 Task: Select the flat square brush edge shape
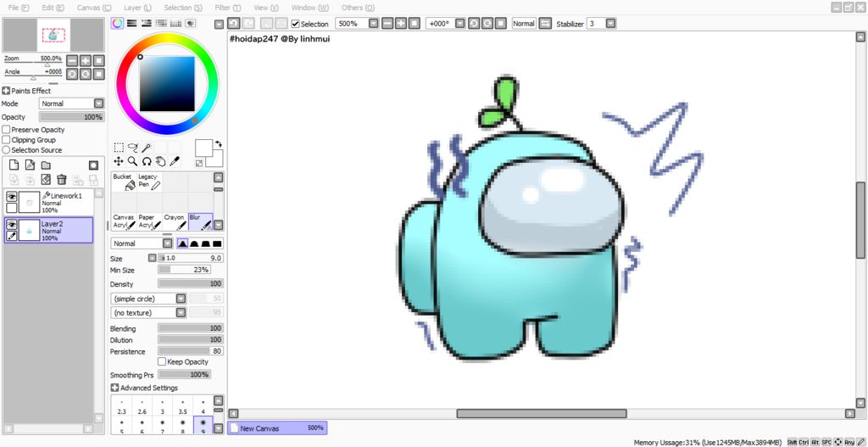217,243
